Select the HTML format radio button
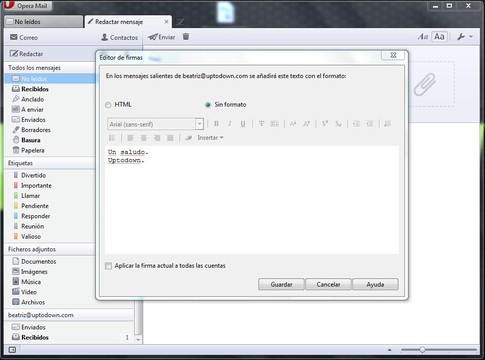485x360 pixels. tap(108, 105)
